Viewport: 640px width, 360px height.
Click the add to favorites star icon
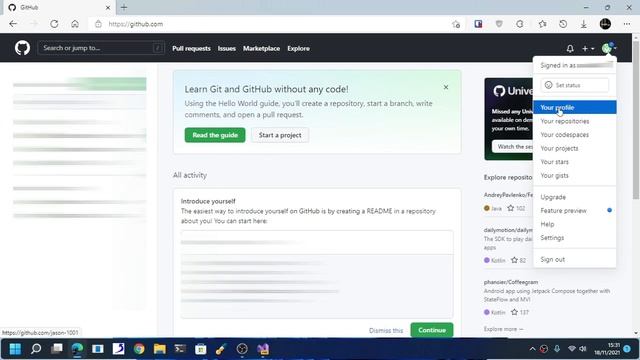pyautogui.click(x=456, y=24)
